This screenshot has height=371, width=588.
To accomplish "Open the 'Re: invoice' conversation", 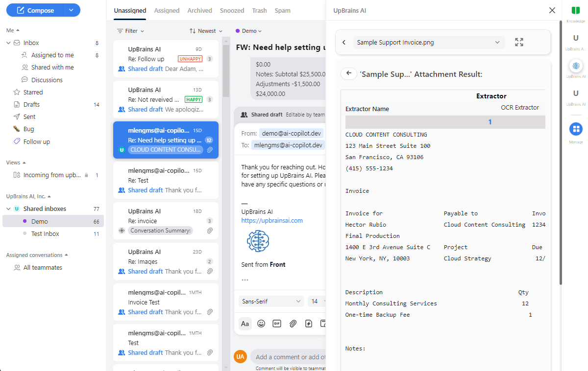I will coord(166,221).
